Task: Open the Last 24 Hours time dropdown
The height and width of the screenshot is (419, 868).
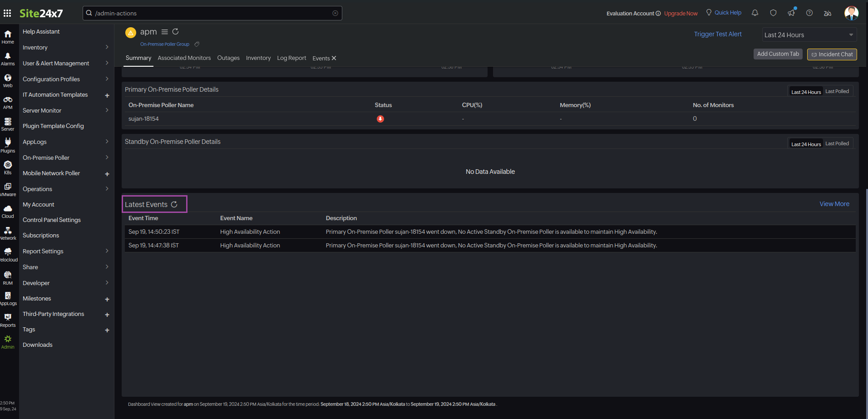Action: (x=809, y=35)
